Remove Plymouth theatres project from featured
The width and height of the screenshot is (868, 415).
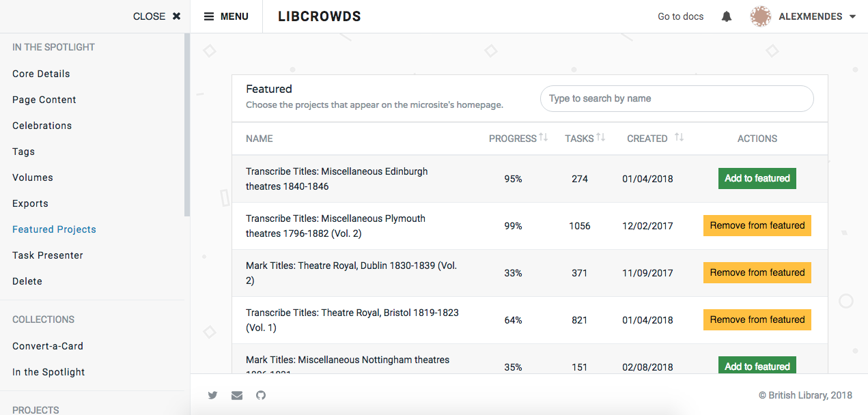click(757, 225)
